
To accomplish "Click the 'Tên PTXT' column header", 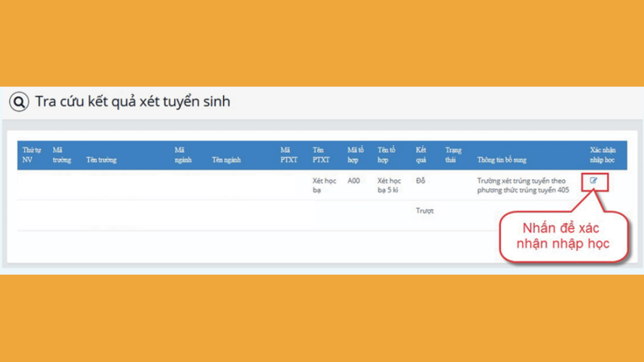I will pos(321,155).
